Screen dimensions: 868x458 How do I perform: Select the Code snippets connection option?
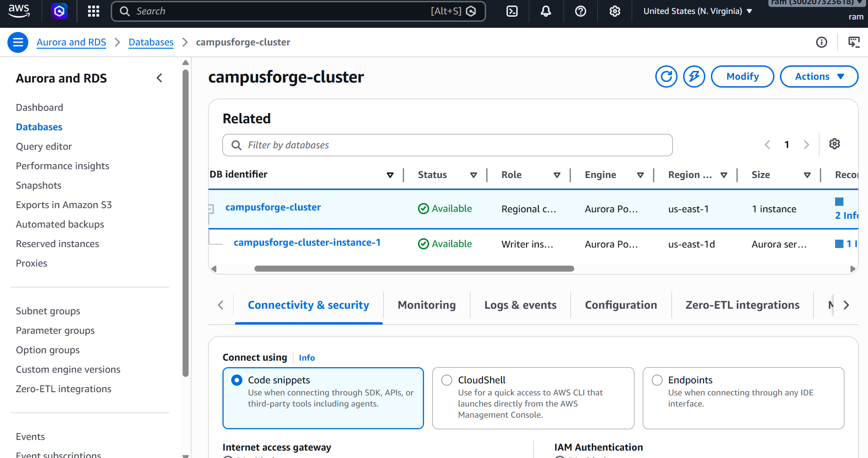click(x=323, y=398)
